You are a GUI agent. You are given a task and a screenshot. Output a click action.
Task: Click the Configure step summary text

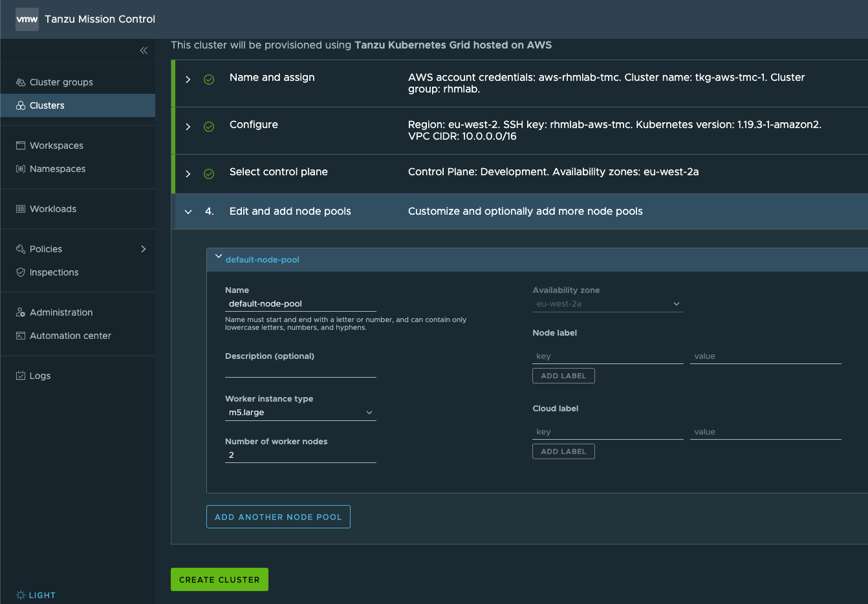click(614, 131)
